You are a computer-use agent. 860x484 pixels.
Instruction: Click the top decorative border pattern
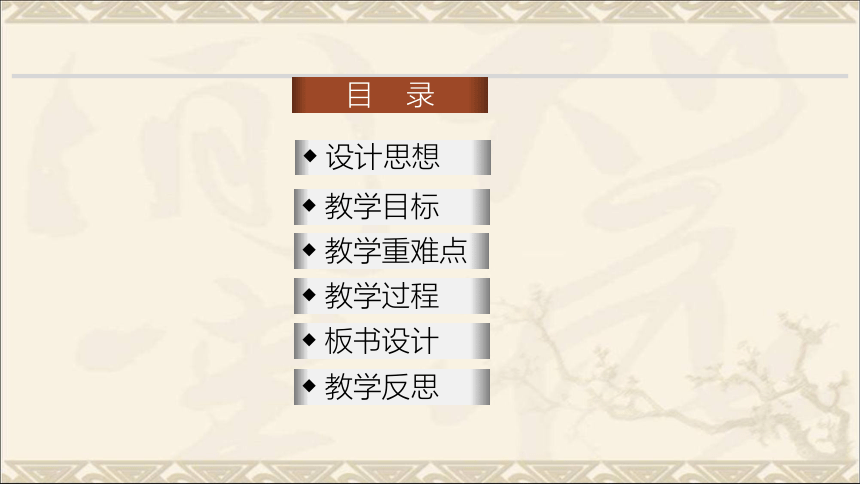pyautogui.click(x=430, y=12)
